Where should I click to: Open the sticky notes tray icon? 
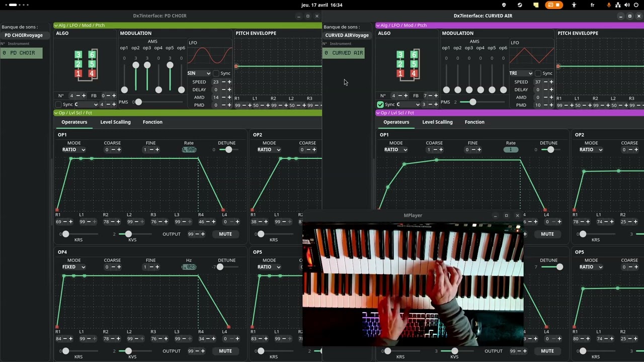pos(536,5)
